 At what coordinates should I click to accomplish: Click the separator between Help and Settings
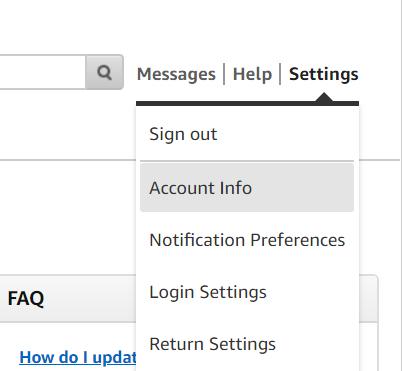280,74
